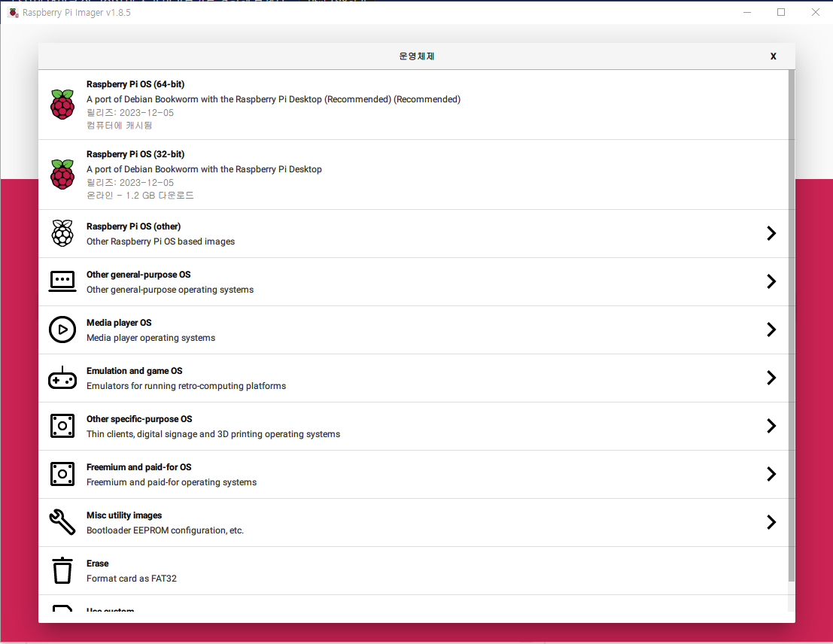Minimize the Raspberry Pi Imager window
The image size is (833, 644).
click(x=747, y=12)
